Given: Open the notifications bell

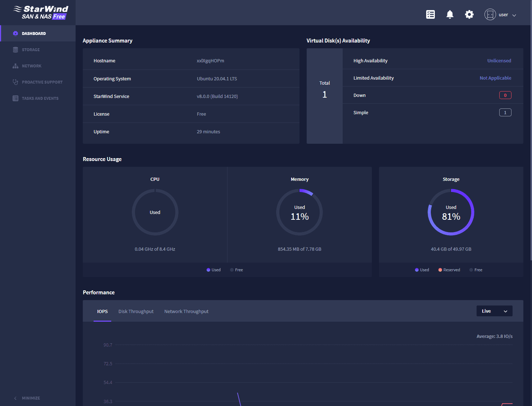Looking at the screenshot, I should coord(450,14).
